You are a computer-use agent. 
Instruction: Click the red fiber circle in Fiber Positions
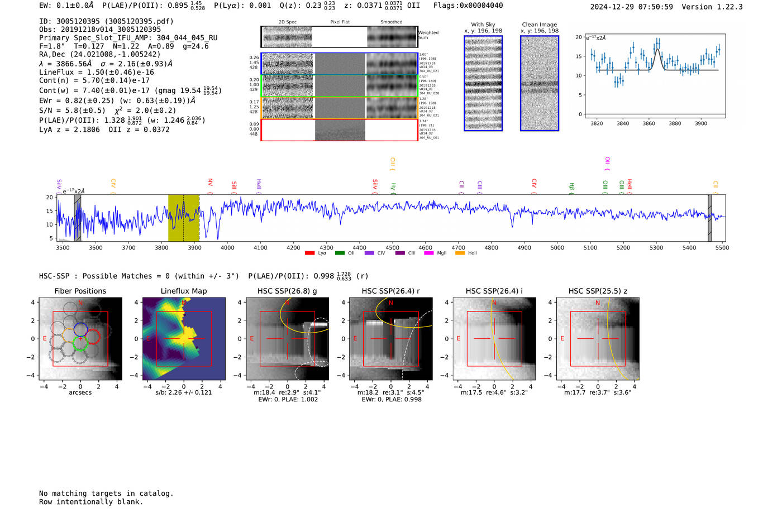pyautogui.click(x=92, y=337)
